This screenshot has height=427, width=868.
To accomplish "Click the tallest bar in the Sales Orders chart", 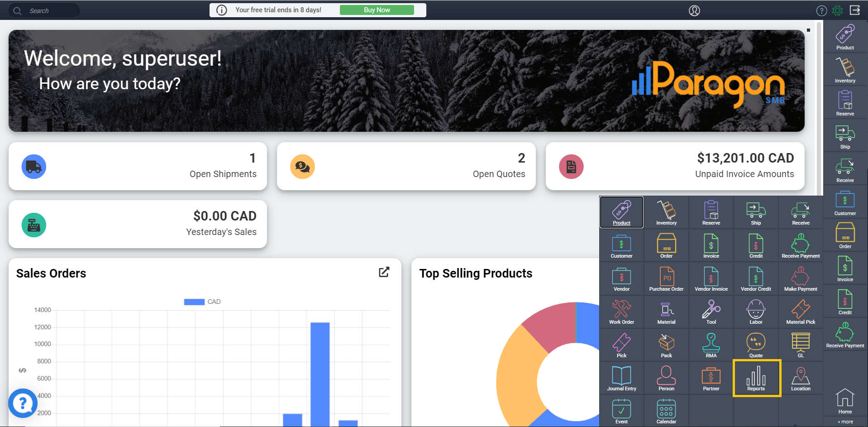I will (x=320, y=374).
